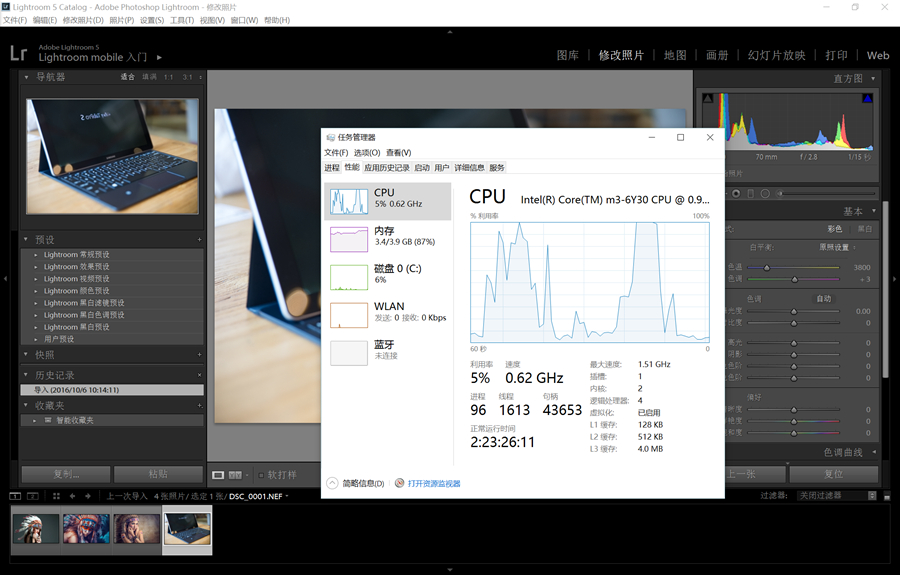Set navigator zoom to 1:1
The height and width of the screenshot is (575, 900).
[168, 77]
